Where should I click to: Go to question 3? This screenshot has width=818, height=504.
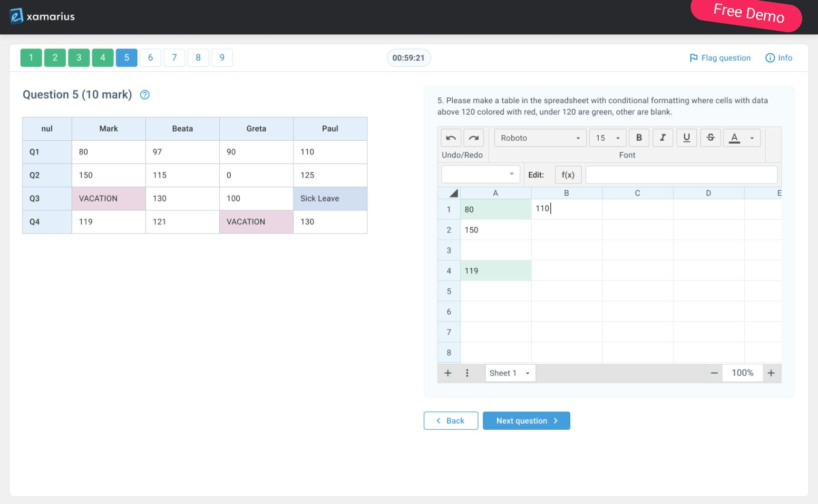(x=79, y=58)
